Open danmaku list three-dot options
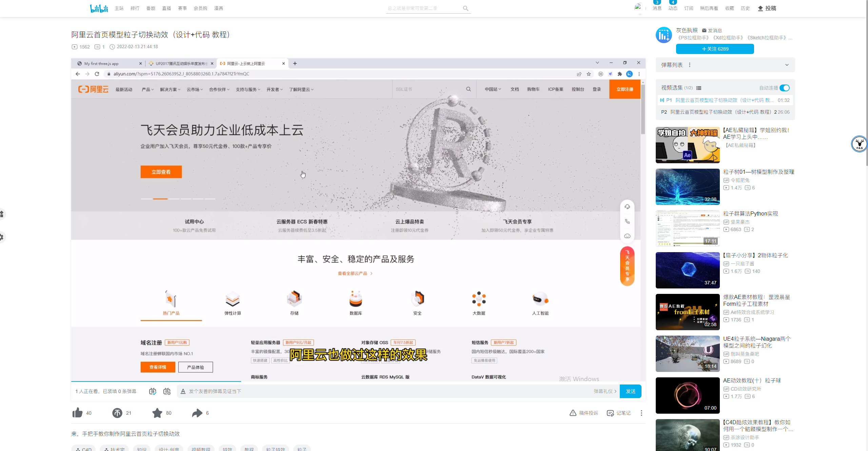Viewport: 868px width, 451px height. [x=690, y=65]
